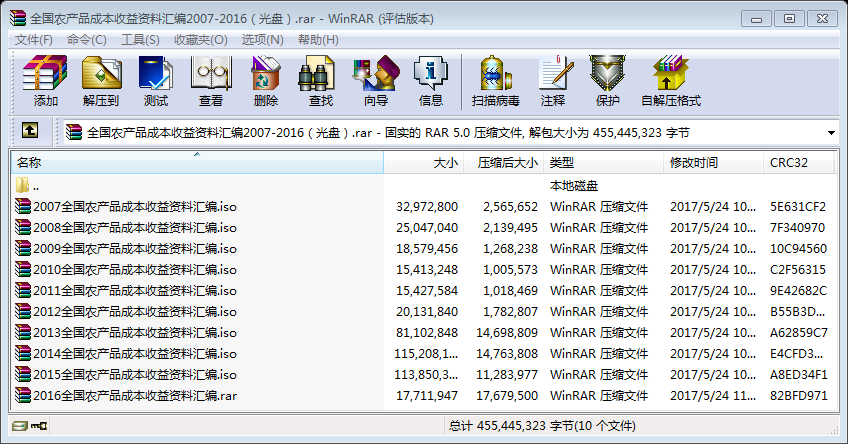Click the WinRAR title bar app icon
The image size is (848, 444).
pyautogui.click(x=18, y=18)
